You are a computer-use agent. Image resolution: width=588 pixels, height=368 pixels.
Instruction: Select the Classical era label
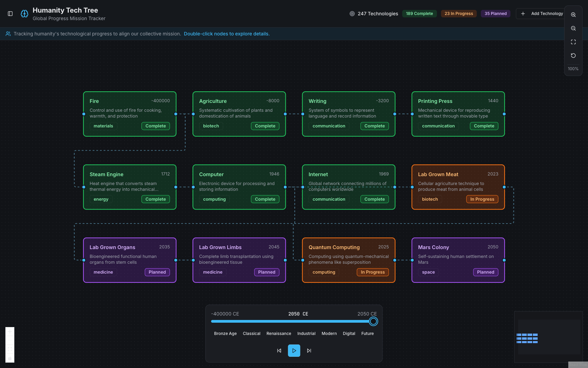[x=251, y=334]
